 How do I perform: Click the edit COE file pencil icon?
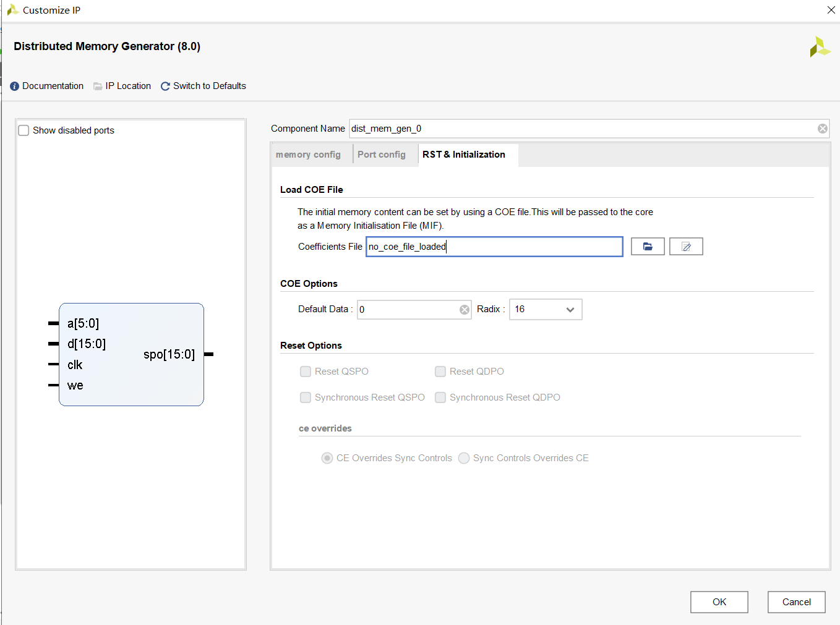[686, 247]
